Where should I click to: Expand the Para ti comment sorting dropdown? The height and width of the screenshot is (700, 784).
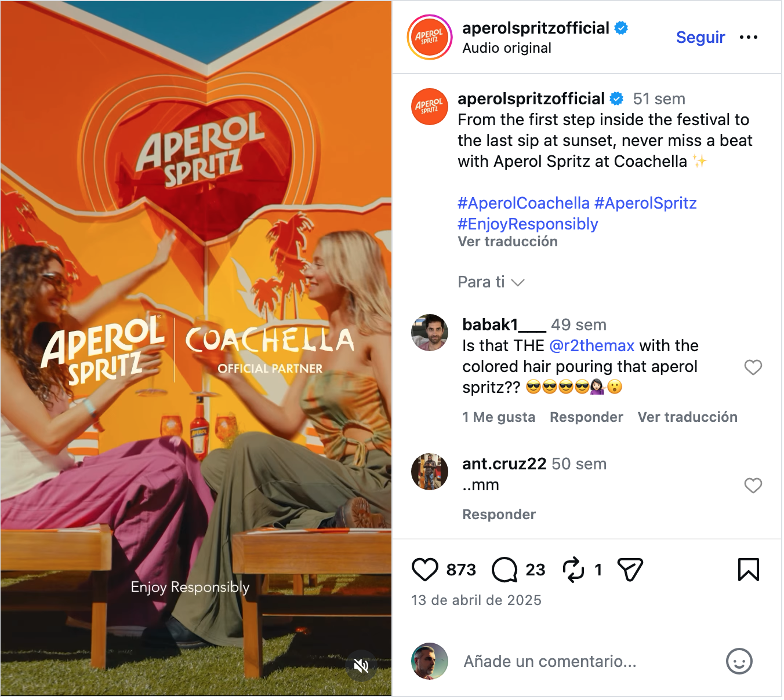tap(491, 282)
